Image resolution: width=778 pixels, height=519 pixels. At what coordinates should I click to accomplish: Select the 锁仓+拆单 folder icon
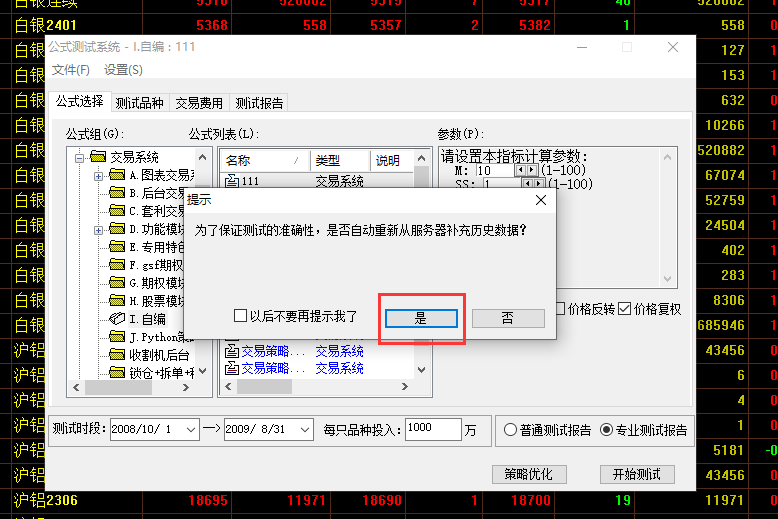(117, 372)
